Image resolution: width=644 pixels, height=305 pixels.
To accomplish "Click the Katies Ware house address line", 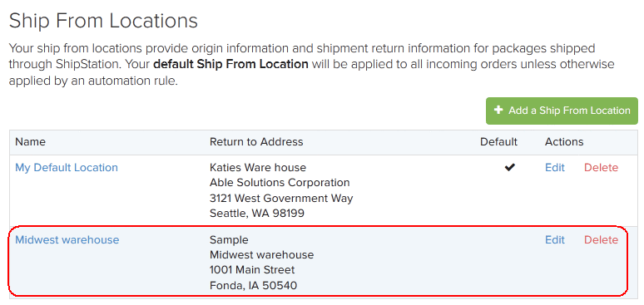I will point(258,168).
